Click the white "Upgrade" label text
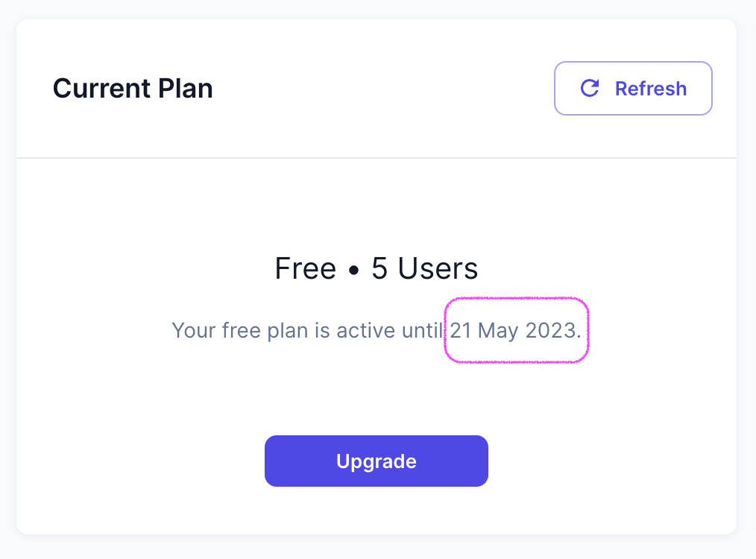Screen dimensions: 756x559 [x=376, y=461]
